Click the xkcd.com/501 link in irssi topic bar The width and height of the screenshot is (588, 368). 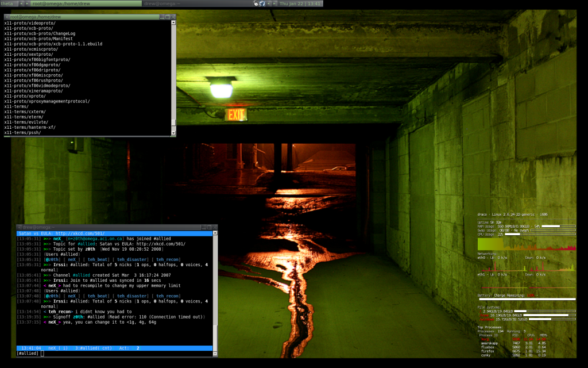tap(80, 233)
